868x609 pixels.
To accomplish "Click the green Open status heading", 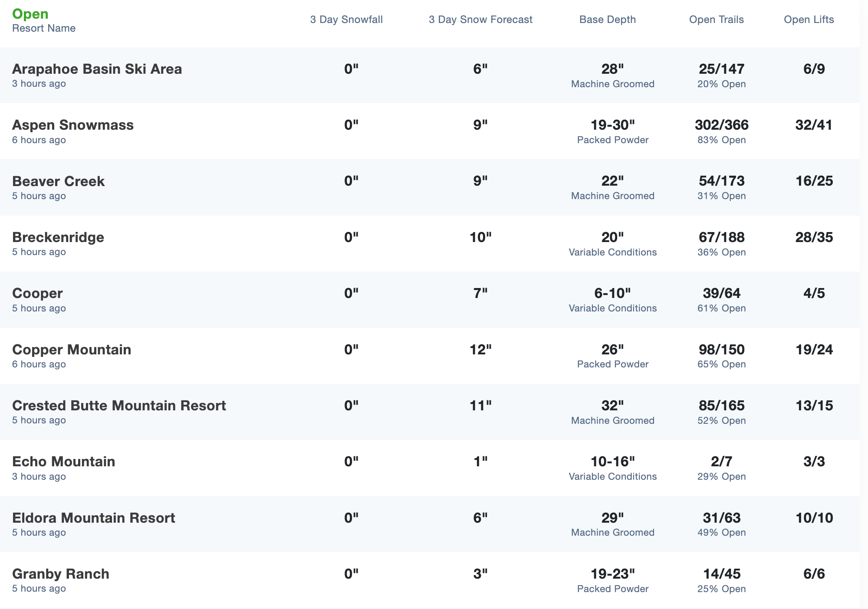I will pyautogui.click(x=30, y=14).
